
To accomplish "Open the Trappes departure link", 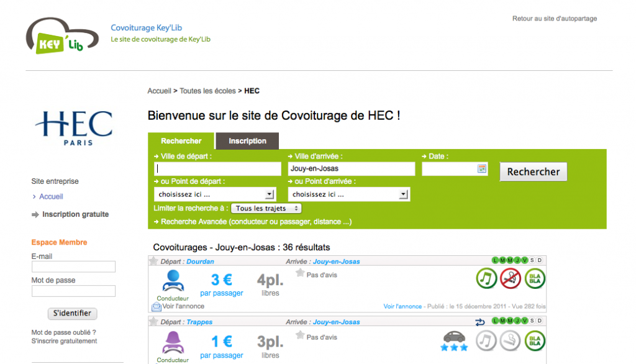I will pyautogui.click(x=199, y=322).
